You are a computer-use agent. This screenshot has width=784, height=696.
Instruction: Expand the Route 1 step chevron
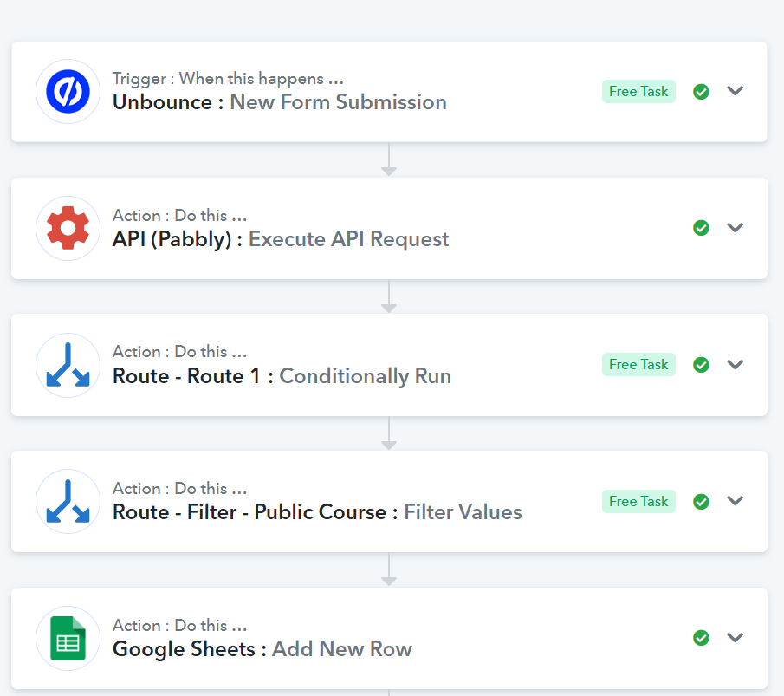[x=735, y=365]
